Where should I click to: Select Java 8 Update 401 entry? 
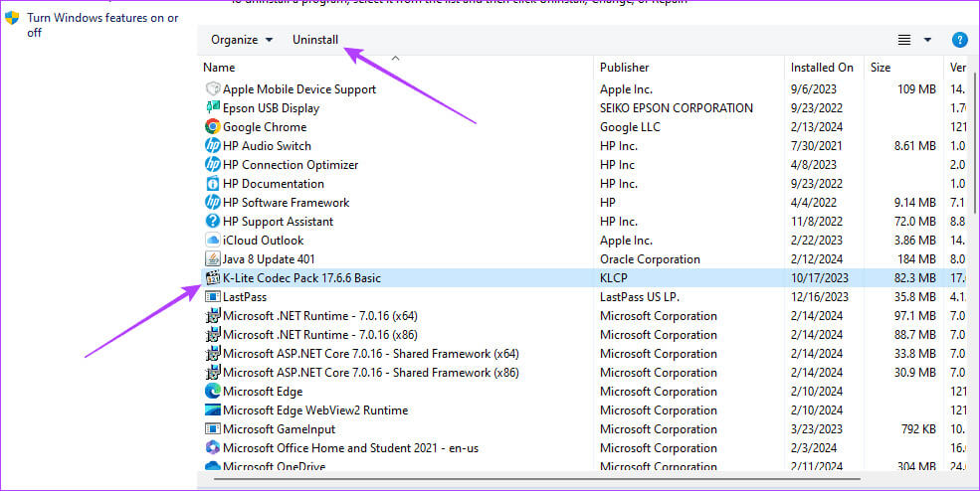269,258
